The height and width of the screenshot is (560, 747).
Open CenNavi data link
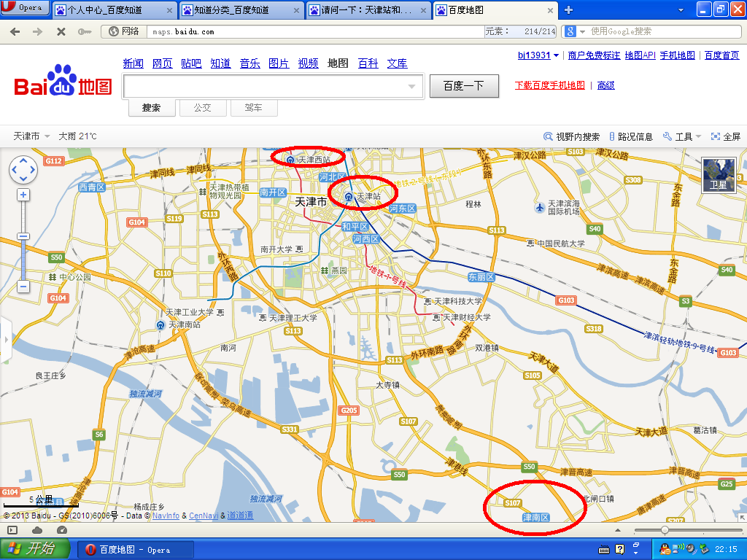(204, 516)
